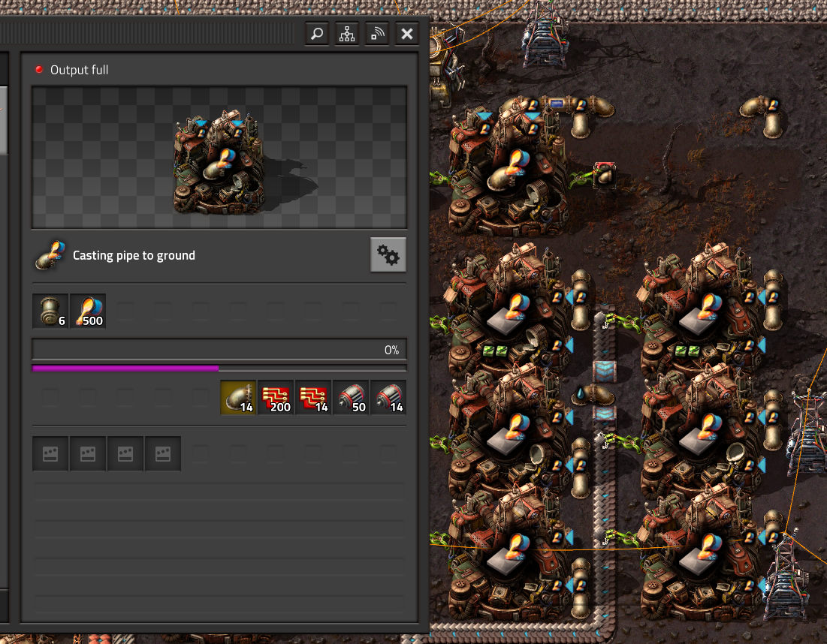Image resolution: width=827 pixels, height=644 pixels.
Task: Take the electric engine stack of 14
Action: pyautogui.click(x=388, y=397)
